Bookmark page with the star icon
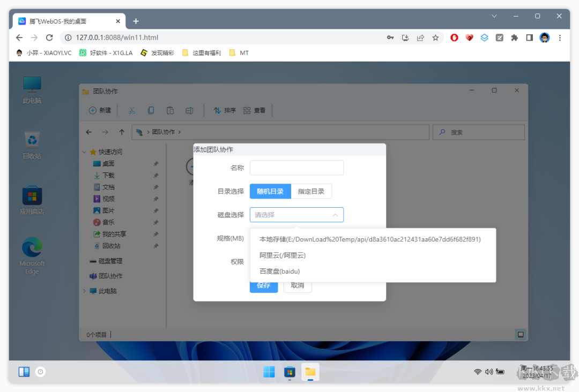This screenshot has height=392, width=579. coord(436,37)
